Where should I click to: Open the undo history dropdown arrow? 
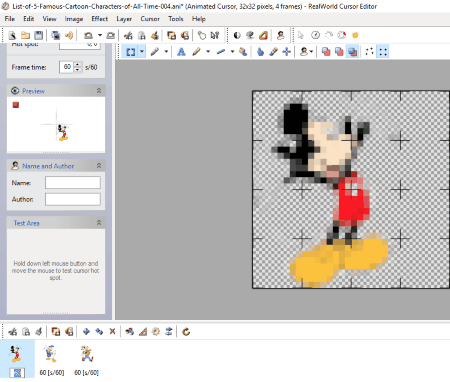[x=99, y=35]
